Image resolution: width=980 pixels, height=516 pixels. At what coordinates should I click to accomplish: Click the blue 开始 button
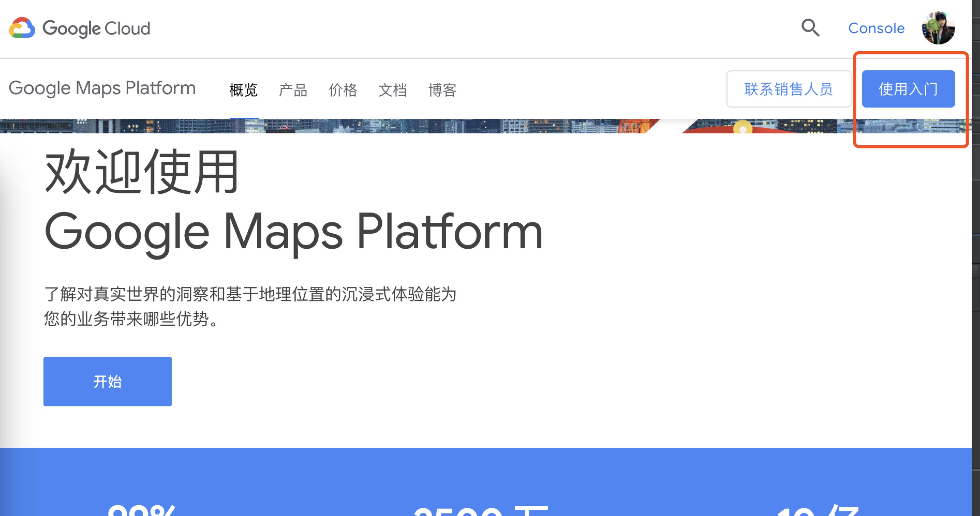point(108,381)
